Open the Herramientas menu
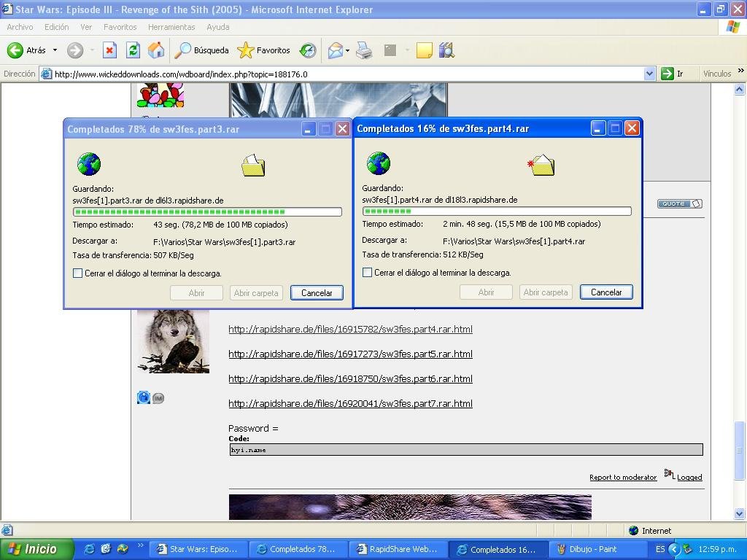Viewport: 747px width, 560px height. 171,27
